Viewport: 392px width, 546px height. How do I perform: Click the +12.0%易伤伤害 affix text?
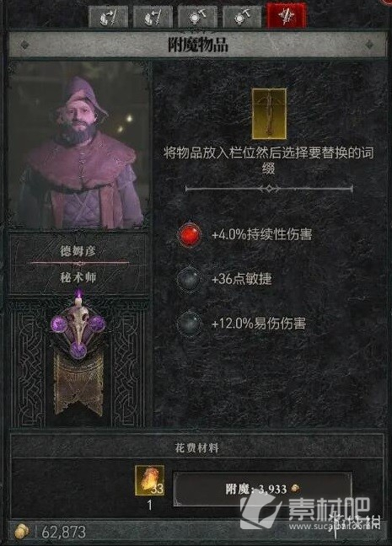point(259,324)
